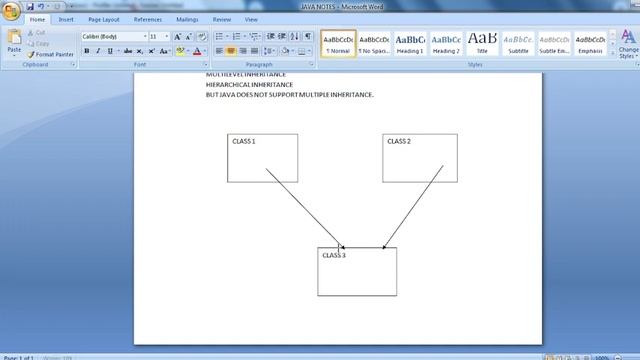Justify paragraph text
Screen dimensions: 640x360
[x=255, y=51]
